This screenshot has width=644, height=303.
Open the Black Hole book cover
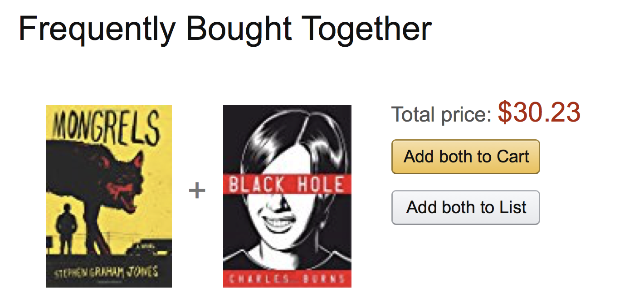(287, 196)
